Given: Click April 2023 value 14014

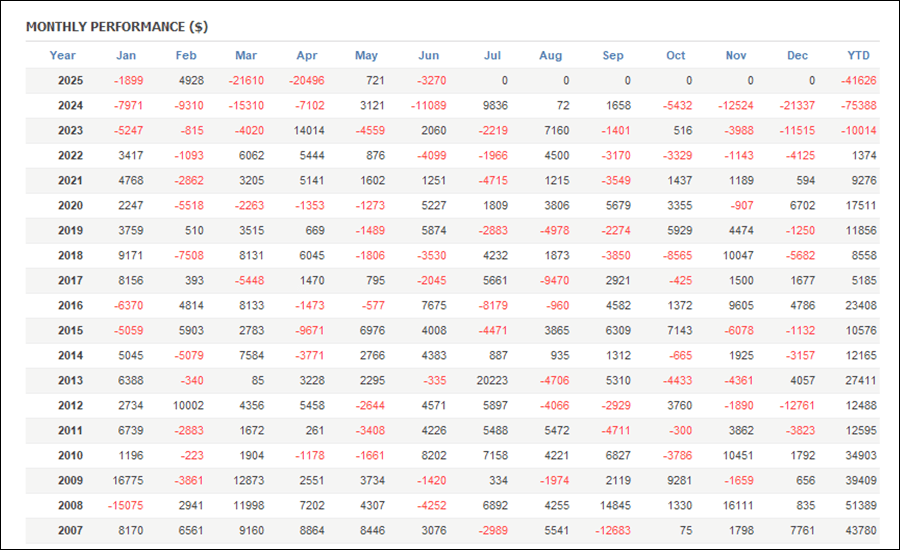Looking at the screenshot, I should [309, 130].
